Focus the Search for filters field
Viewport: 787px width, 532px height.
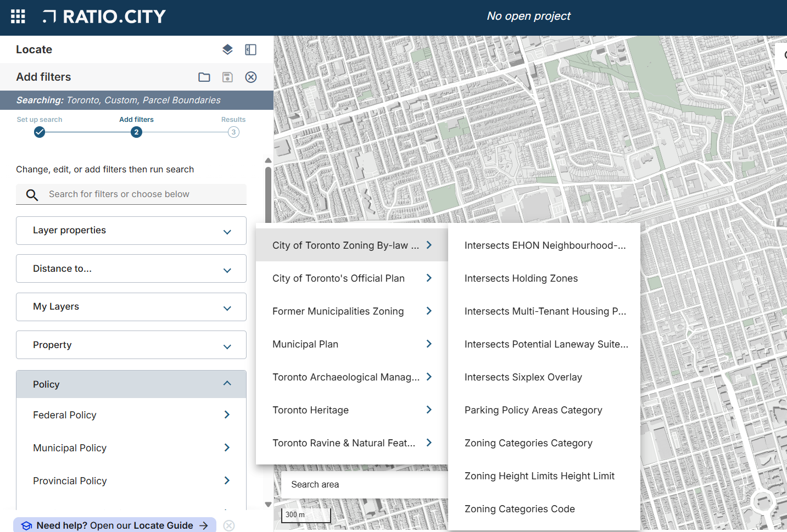tap(131, 194)
